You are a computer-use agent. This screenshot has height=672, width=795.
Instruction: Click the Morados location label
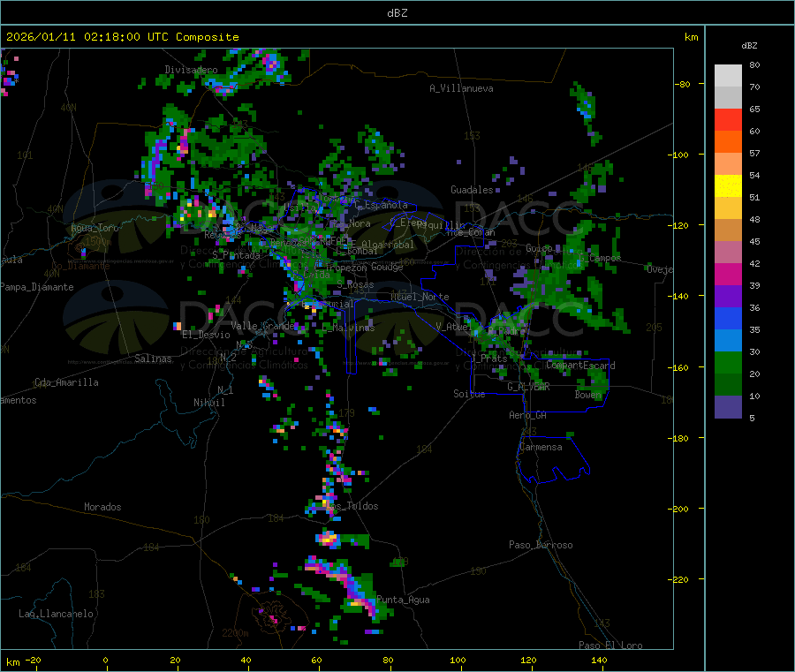click(102, 507)
